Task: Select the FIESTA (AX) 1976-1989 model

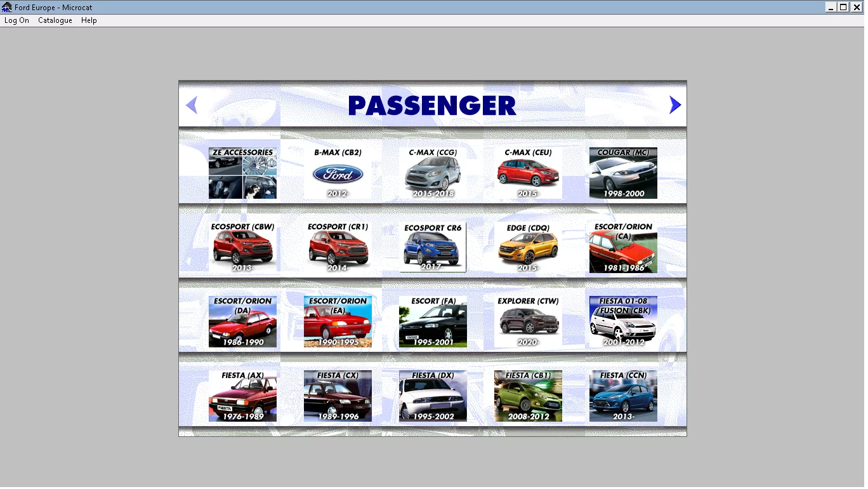Action: pos(242,395)
